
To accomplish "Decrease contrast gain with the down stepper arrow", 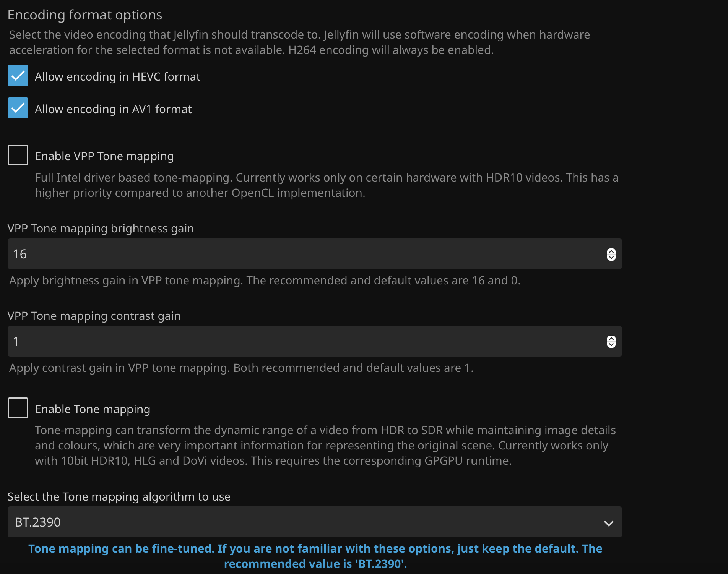I will [611, 344].
